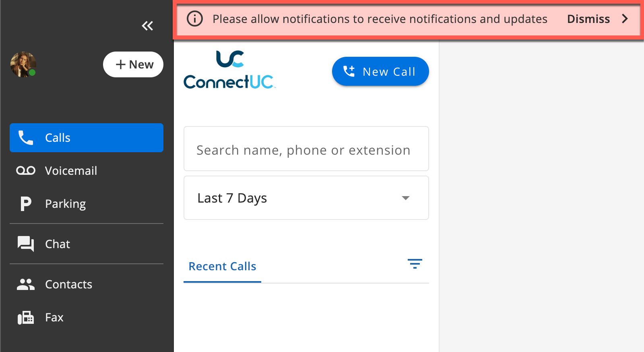644x352 pixels.
Task: Open the recent calls filter icon
Action: tap(415, 264)
